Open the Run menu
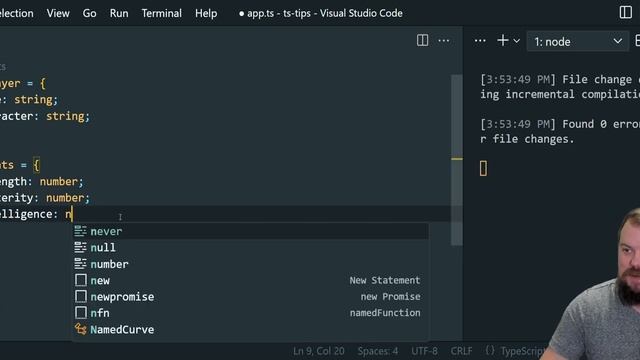 tap(119, 13)
